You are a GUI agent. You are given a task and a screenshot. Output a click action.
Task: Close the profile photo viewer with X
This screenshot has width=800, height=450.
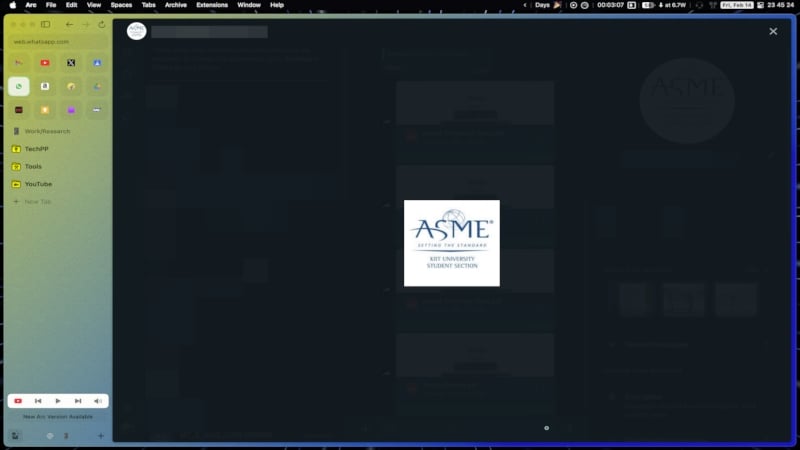click(x=773, y=31)
